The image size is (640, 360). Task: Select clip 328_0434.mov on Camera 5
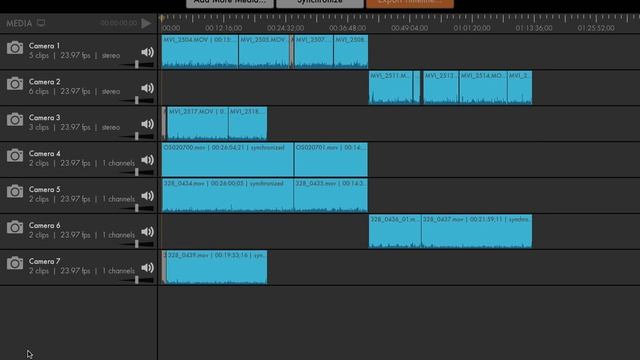click(x=228, y=195)
